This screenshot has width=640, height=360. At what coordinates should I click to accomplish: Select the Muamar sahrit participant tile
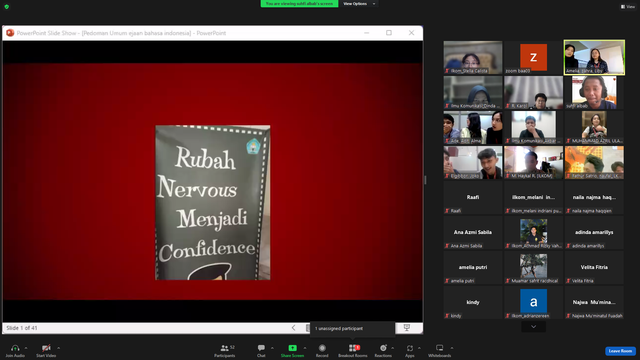[x=533, y=268]
